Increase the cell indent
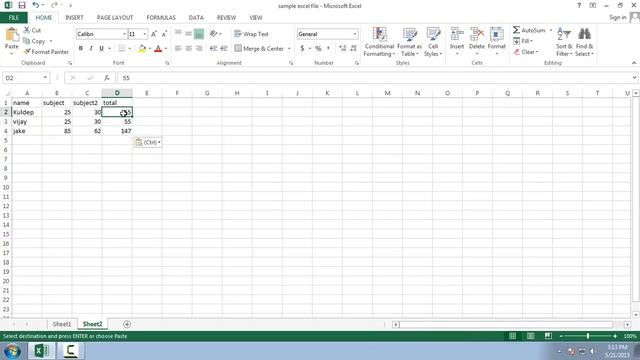The image size is (640, 360). click(224, 49)
